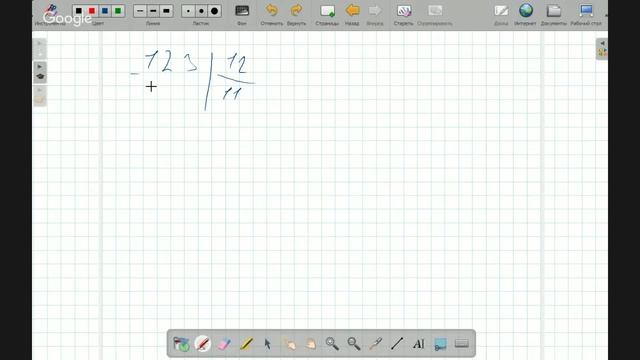Open the stylus palette options icon

click(181, 344)
